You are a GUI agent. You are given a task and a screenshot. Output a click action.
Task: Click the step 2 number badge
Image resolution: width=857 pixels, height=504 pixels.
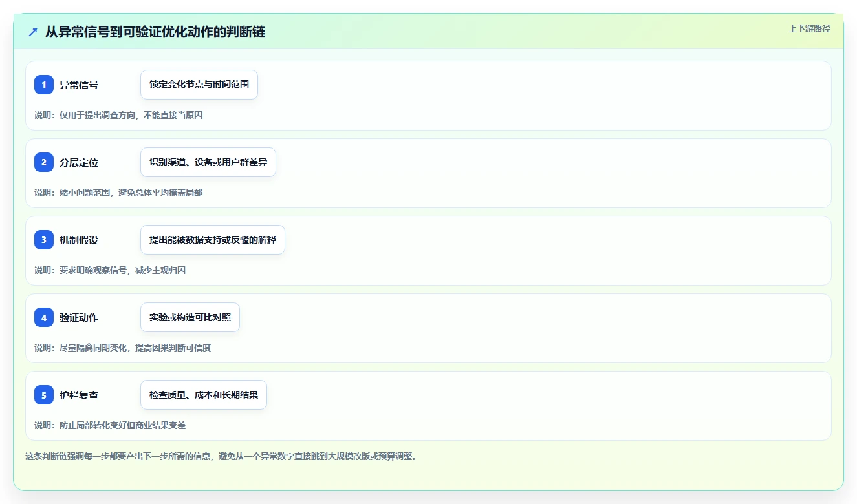coord(44,162)
